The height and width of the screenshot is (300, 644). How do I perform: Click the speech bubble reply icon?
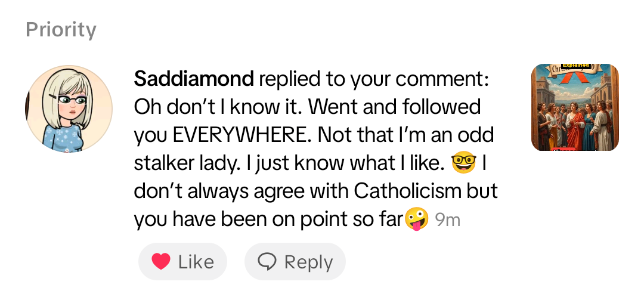[267, 262]
